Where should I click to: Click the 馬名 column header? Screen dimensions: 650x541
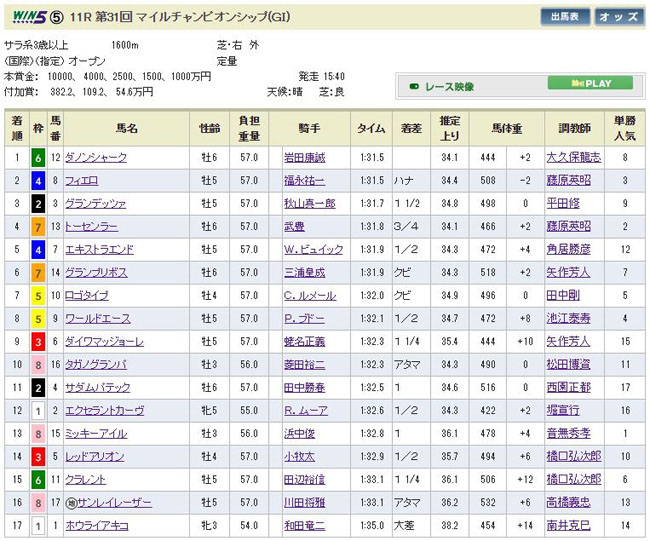coord(126,127)
